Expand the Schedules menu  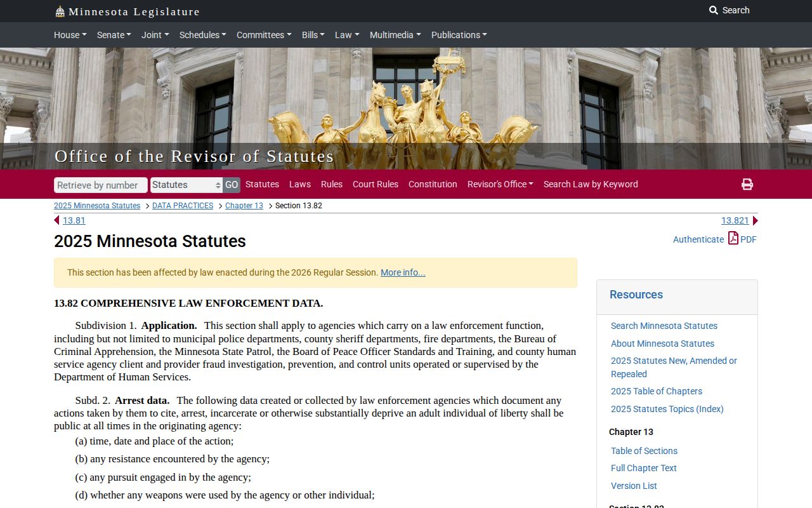pos(203,35)
